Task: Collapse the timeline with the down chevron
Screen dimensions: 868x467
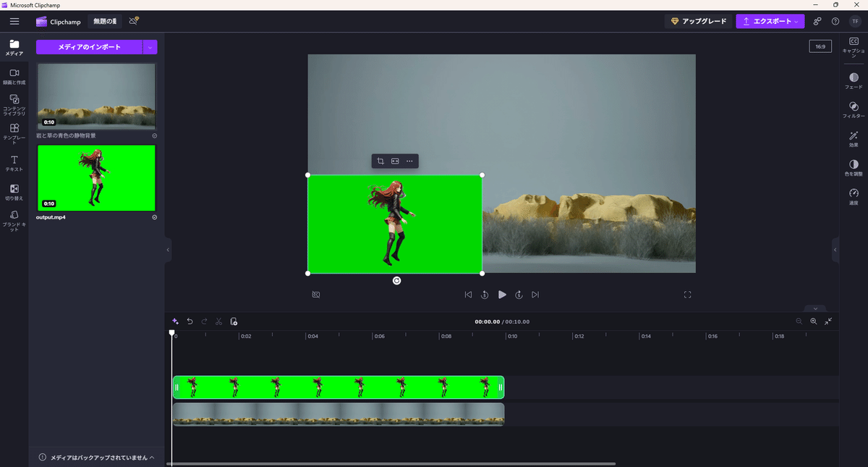Action: (814, 308)
